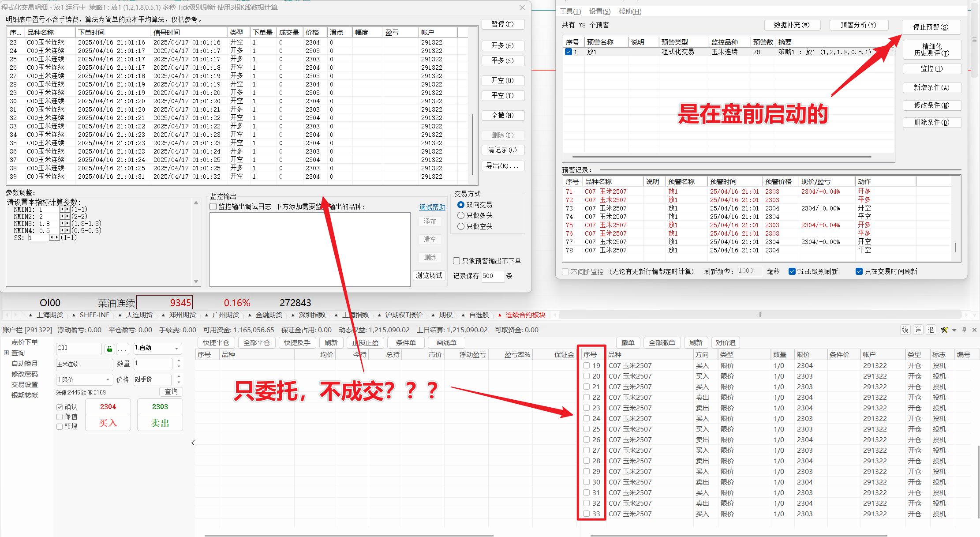Open the 1.限价 order type dropdown
Viewport: 980px width, 537px height.
pyautogui.click(x=84, y=379)
